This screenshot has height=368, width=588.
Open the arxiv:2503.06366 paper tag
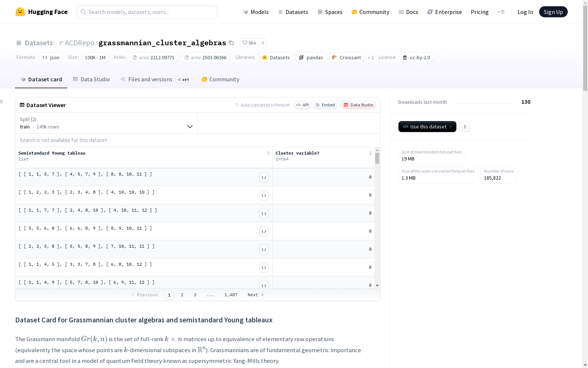pos(205,57)
